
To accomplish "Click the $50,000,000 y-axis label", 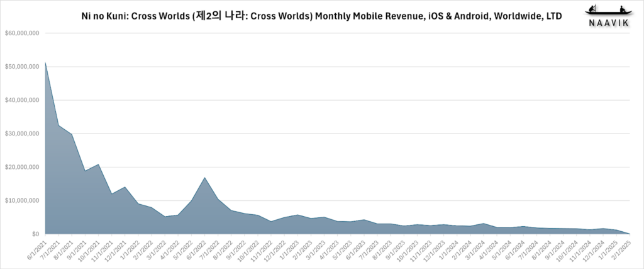I will click(x=22, y=66).
